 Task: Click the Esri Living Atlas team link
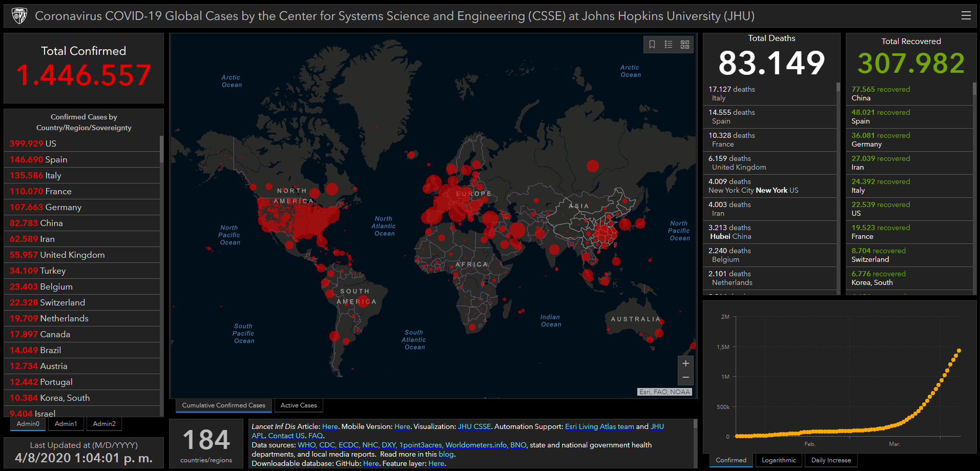point(599,427)
